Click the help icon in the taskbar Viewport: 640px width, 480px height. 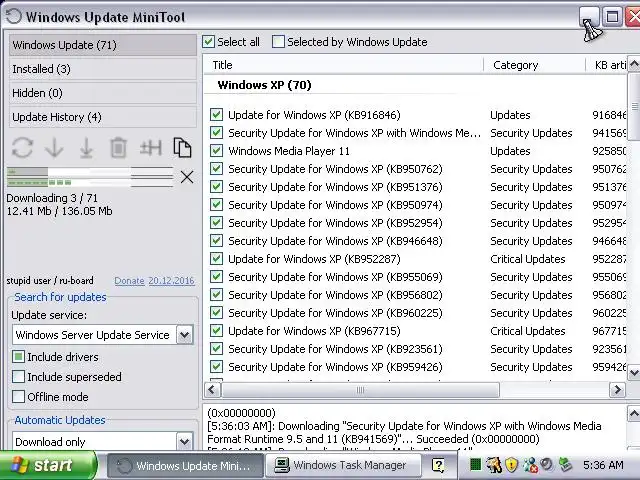point(438,465)
